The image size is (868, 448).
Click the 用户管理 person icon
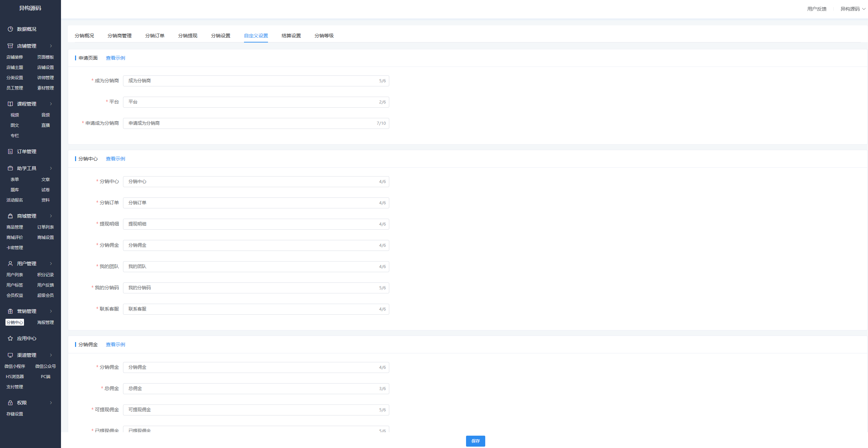10,264
